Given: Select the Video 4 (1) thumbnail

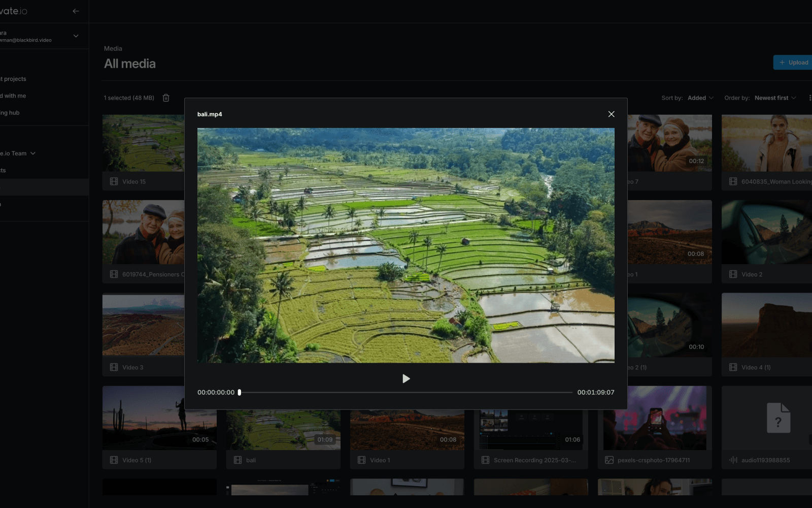Looking at the screenshot, I should pos(767,325).
